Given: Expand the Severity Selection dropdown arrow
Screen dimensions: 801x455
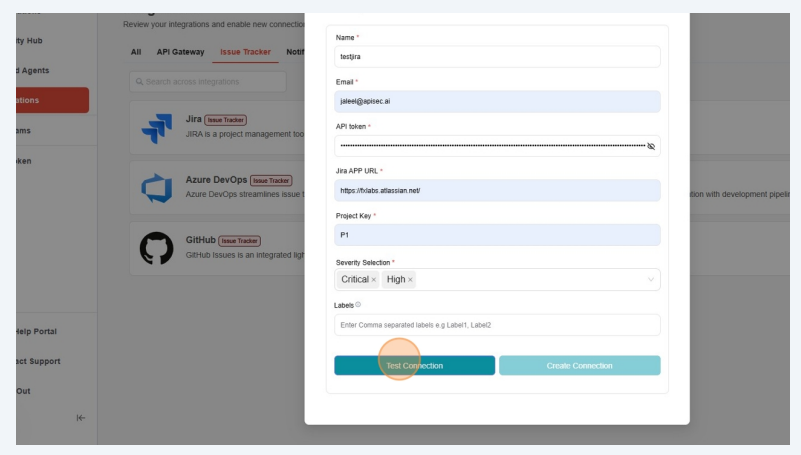Looking at the screenshot, I should 651,280.
